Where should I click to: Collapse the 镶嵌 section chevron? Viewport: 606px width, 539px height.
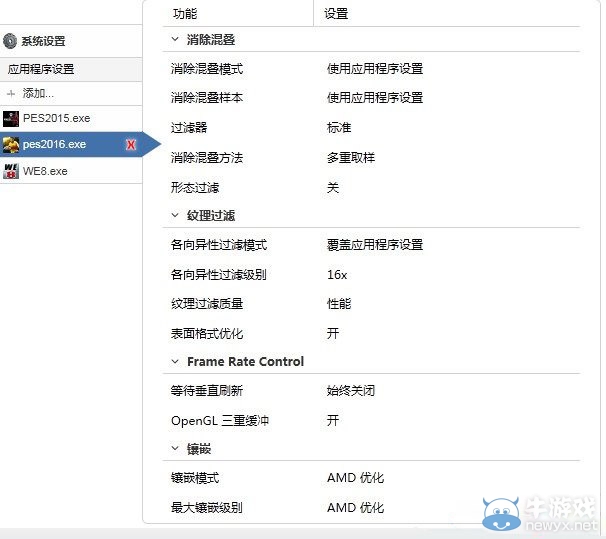175,448
